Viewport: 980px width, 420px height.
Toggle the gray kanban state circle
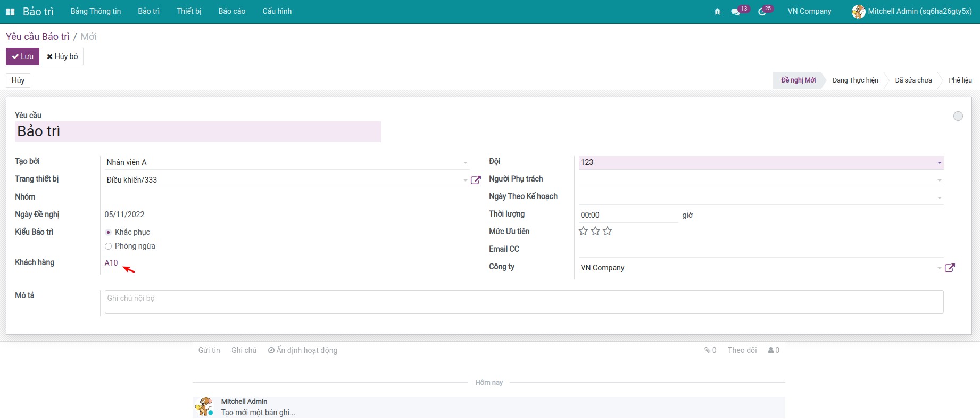958,116
